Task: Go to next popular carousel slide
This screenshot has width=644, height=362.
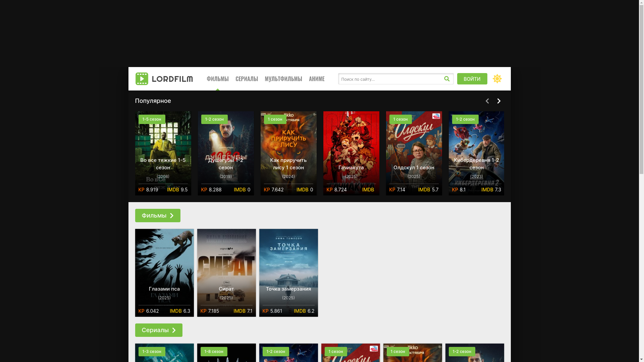Action: click(x=499, y=101)
